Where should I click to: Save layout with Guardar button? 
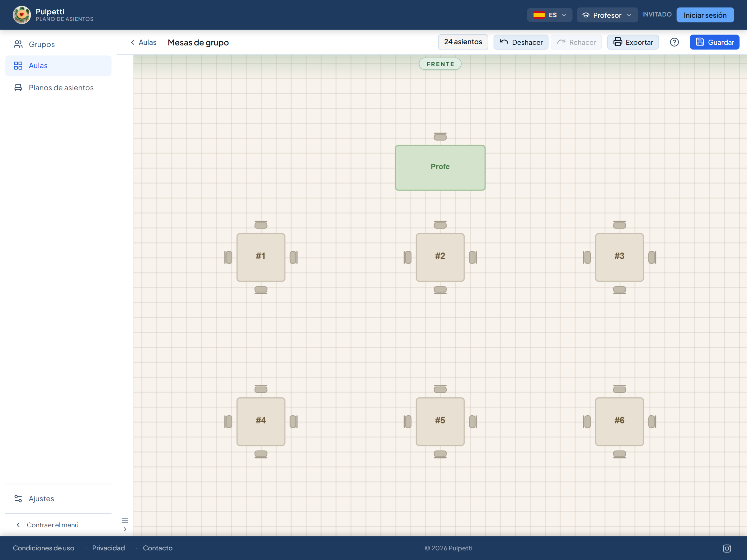pyautogui.click(x=715, y=42)
